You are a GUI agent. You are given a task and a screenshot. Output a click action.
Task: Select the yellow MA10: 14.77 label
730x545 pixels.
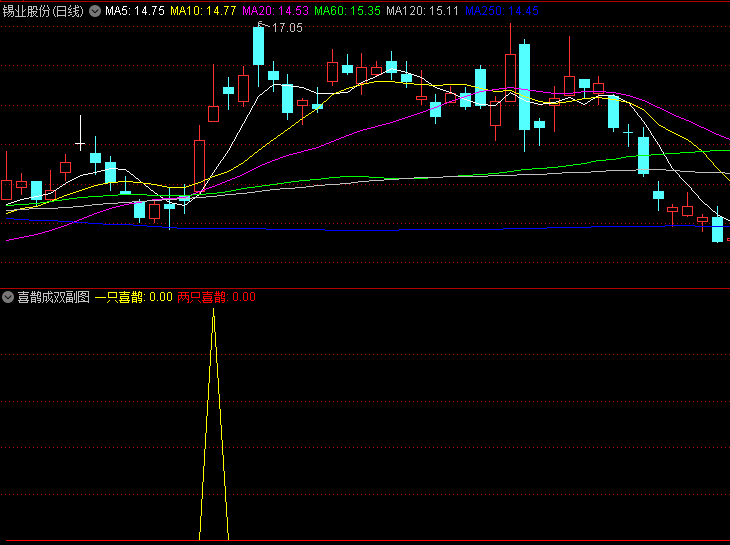[x=203, y=11]
